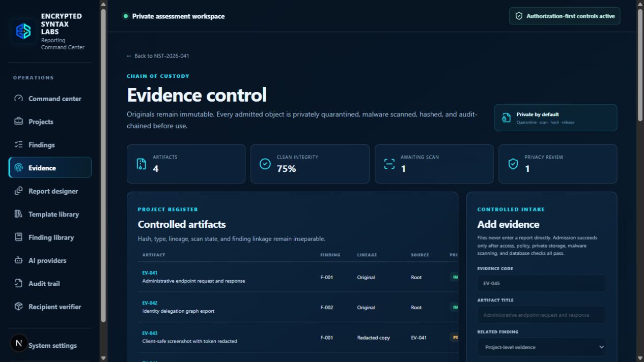
Task: Click the Artifacts count card
Action: pyautogui.click(x=186, y=164)
